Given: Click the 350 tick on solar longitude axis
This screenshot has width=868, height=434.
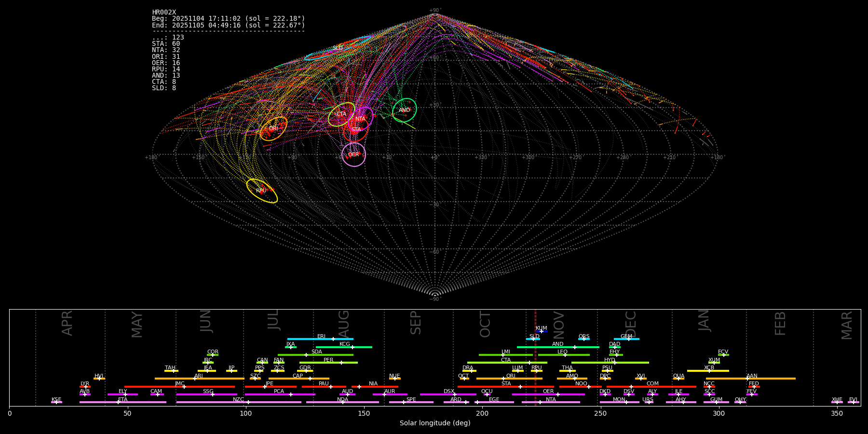Looking at the screenshot, I should pos(837,413).
